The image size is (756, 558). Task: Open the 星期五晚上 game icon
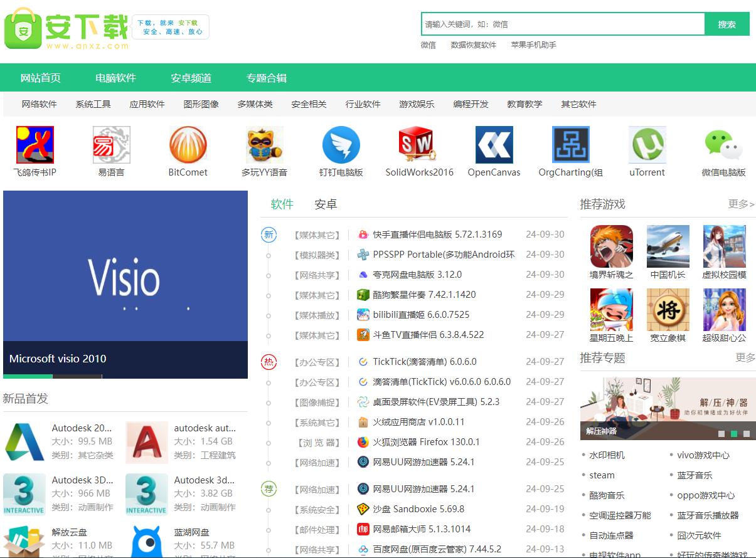click(x=612, y=310)
